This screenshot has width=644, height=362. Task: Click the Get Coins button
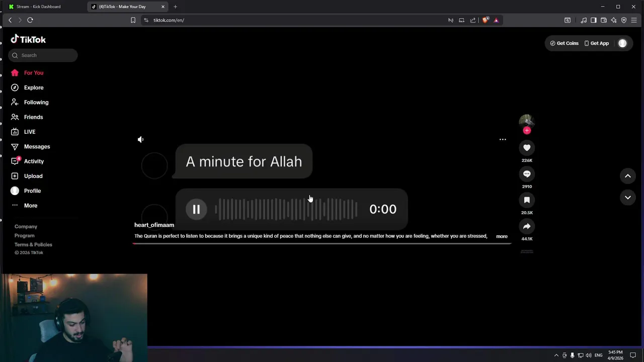[x=565, y=43]
